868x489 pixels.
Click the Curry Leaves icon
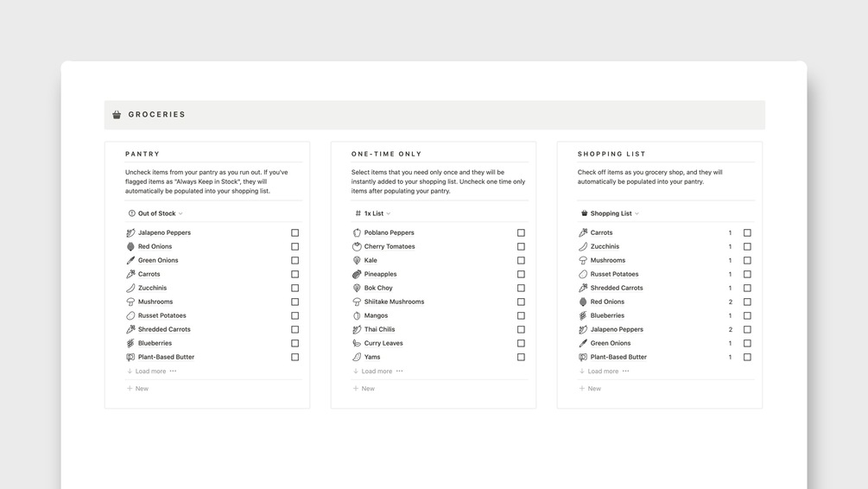pos(358,344)
